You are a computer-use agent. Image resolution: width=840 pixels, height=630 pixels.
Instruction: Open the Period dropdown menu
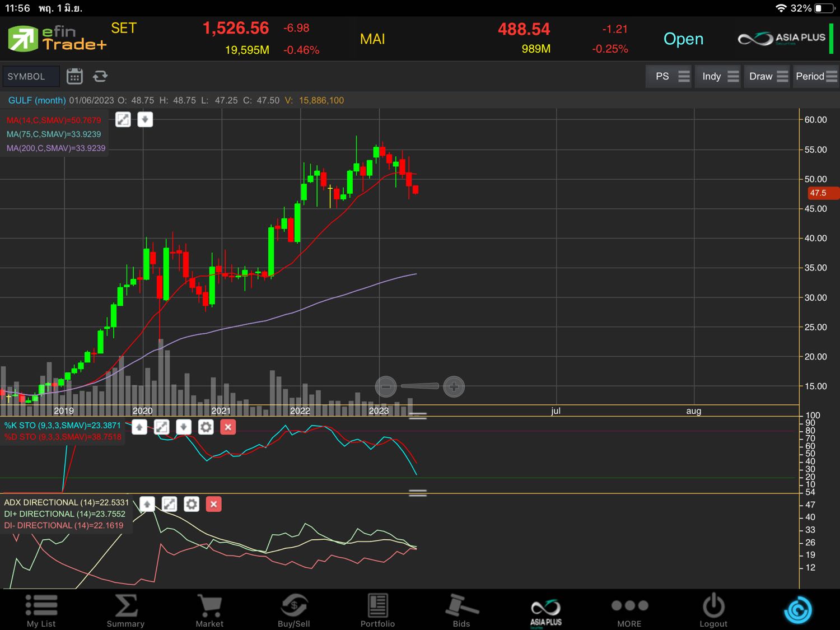816,76
